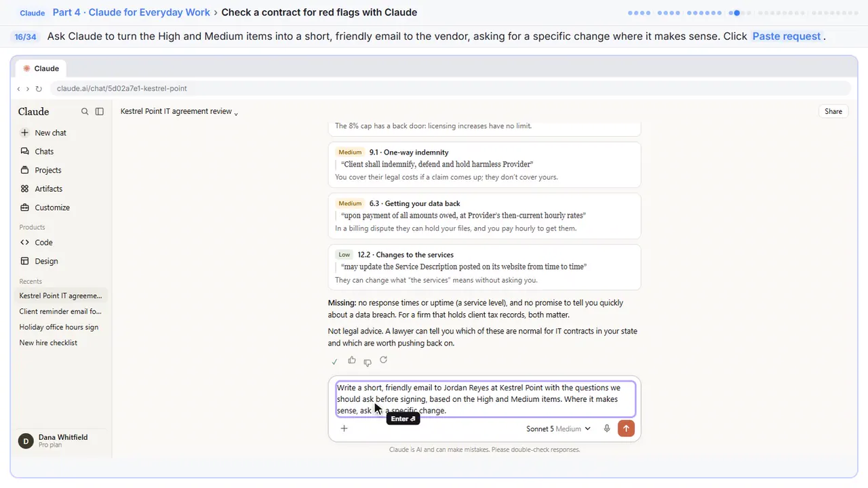Give the response a thumbs up

click(351, 361)
